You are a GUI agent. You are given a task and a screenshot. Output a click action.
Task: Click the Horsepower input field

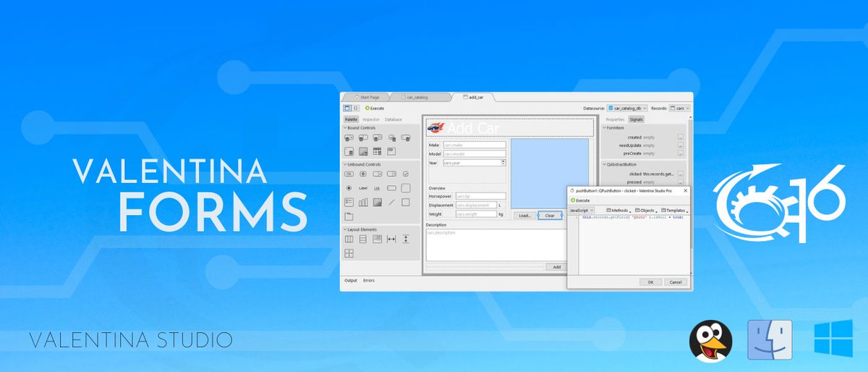[x=480, y=195]
